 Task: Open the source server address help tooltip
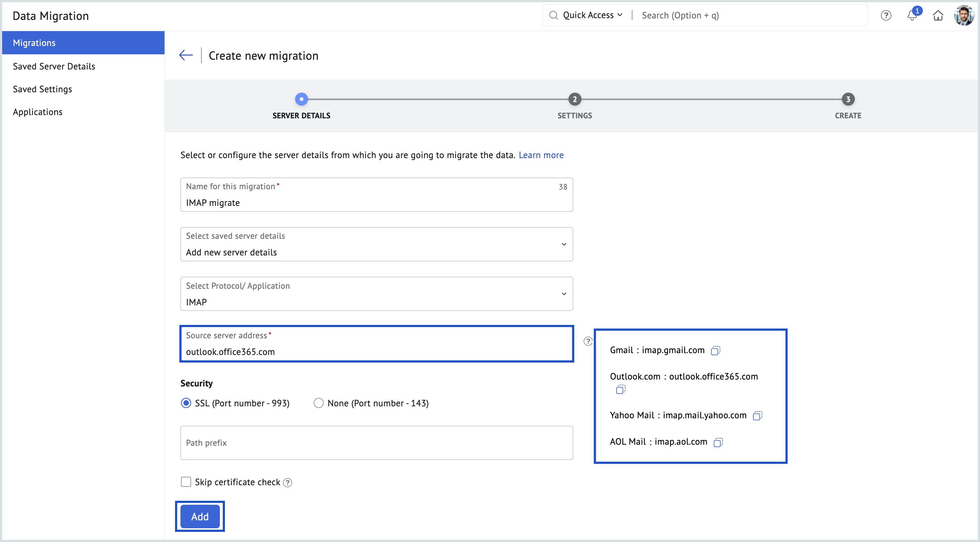point(587,341)
